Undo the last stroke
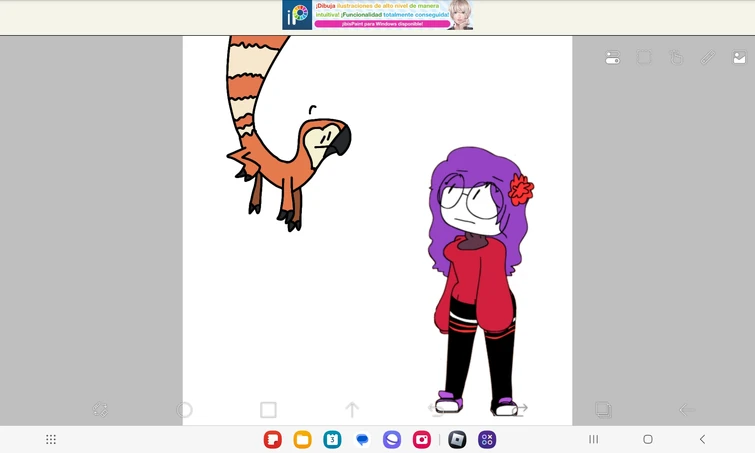Screen dimensions: 755x453 (436, 409)
